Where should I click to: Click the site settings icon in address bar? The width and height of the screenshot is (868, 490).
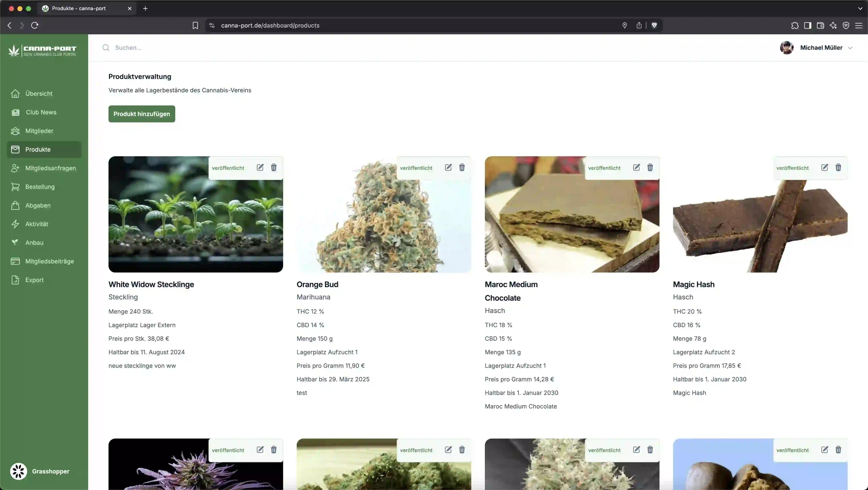click(x=212, y=25)
